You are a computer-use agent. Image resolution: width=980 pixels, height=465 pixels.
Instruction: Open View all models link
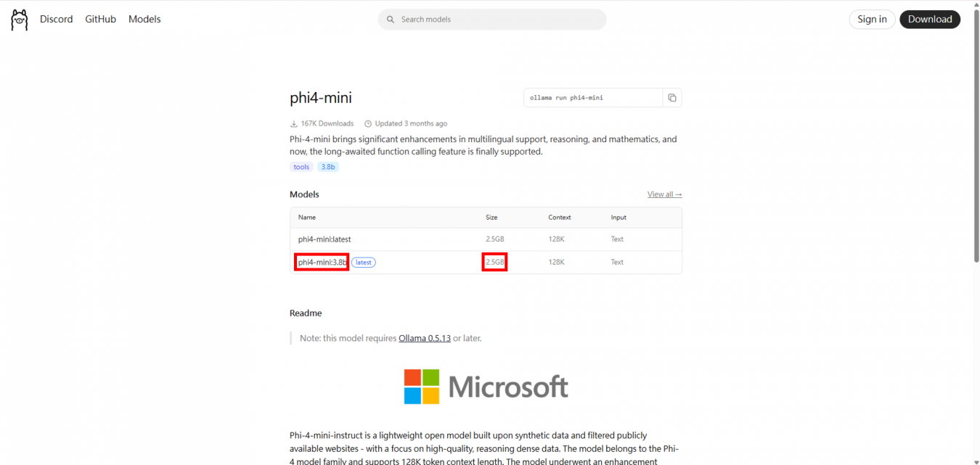point(664,194)
